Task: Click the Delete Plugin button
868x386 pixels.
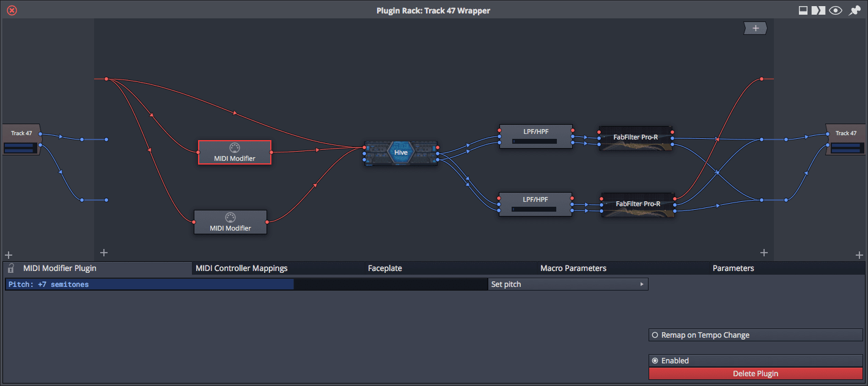Action: tap(755, 374)
